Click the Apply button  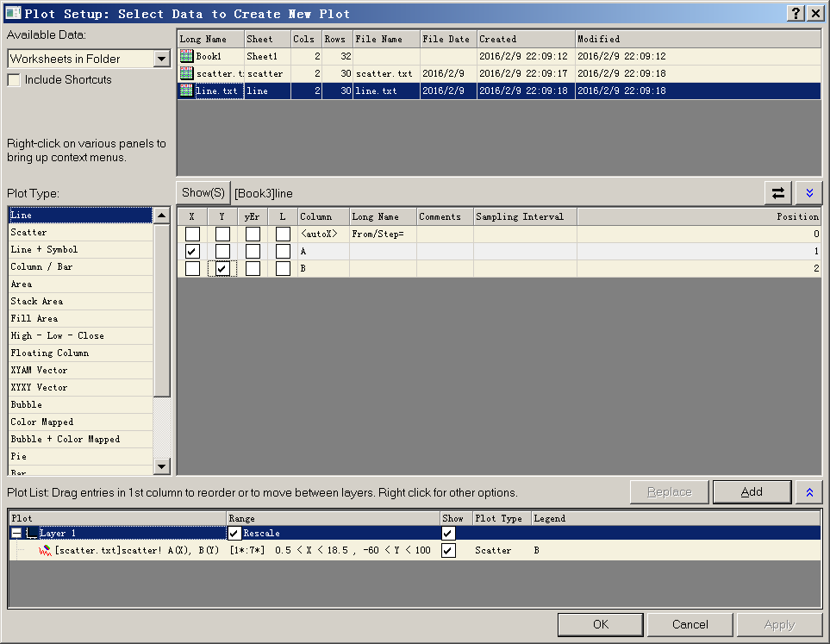779,624
